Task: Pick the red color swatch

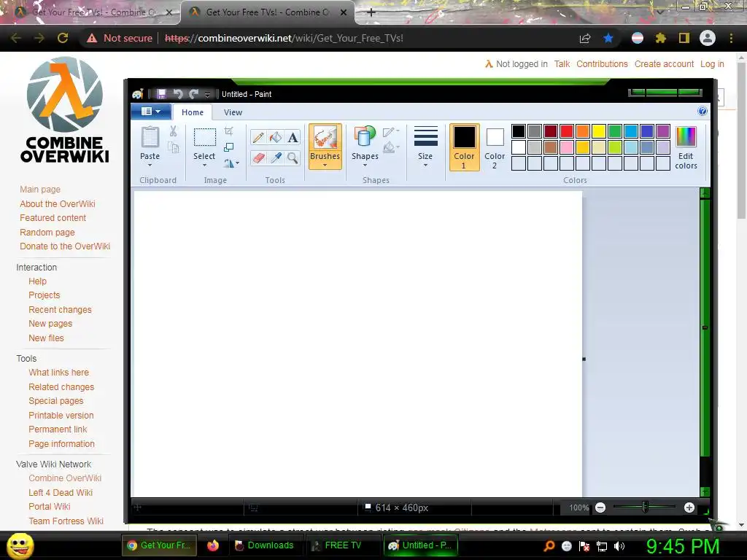Action: click(566, 131)
